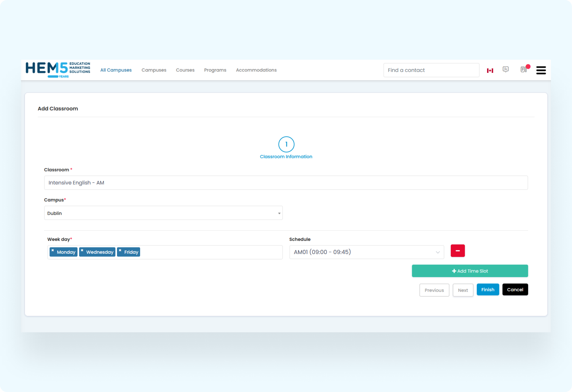Go to All Campuses menu item
572x392 pixels.
pyautogui.click(x=116, y=70)
